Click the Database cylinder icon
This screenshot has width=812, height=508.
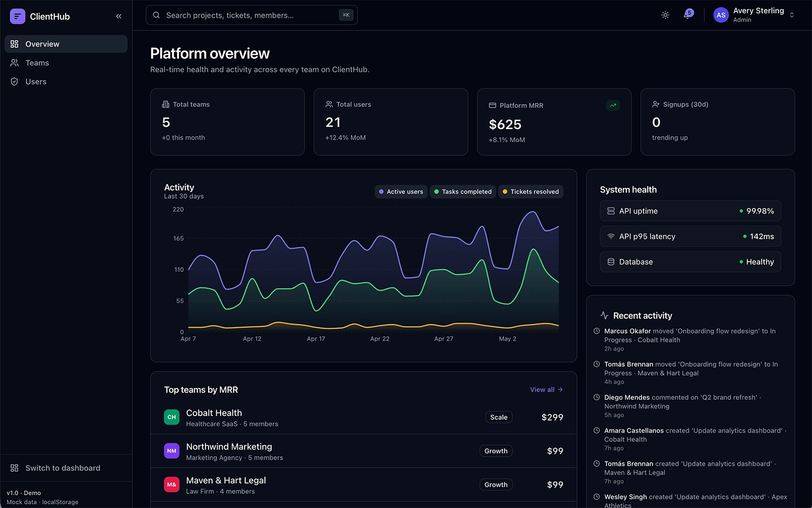click(x=611, y=262)
